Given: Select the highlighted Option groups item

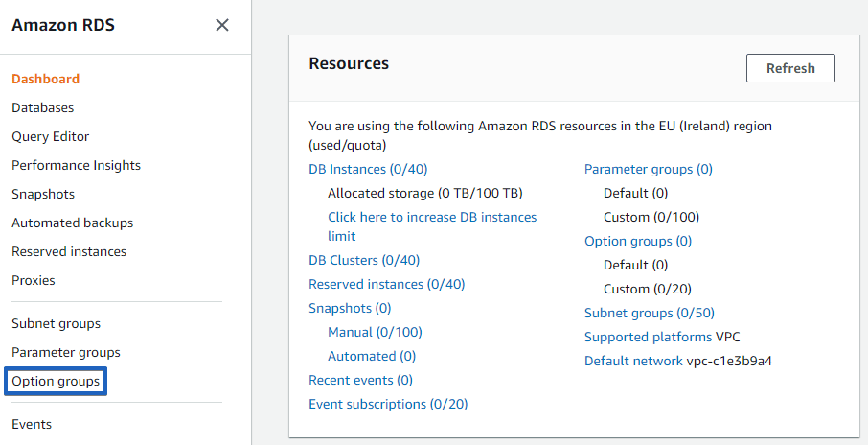Looking at the screenshot, I should coord(56,381).
